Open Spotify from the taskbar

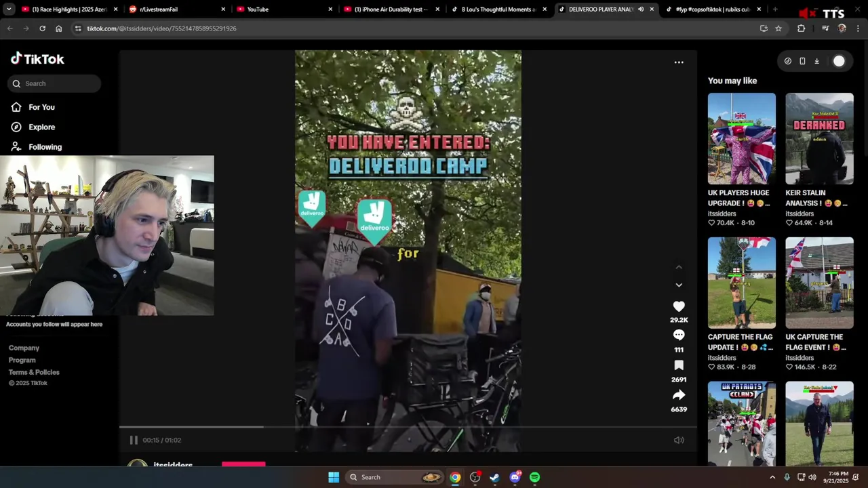(x=534, y=477)
